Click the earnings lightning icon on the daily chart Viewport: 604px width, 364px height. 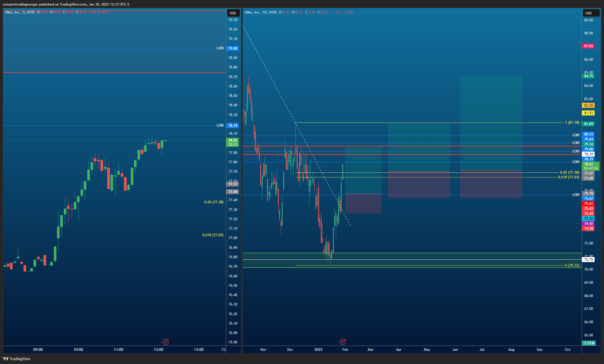point(343,342)
